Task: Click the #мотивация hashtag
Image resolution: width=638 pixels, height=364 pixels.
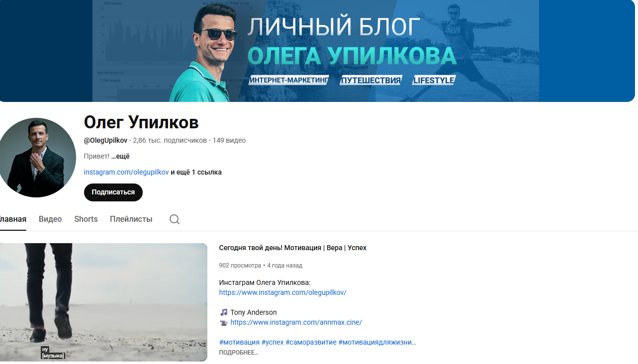Action: click(239, 342)
